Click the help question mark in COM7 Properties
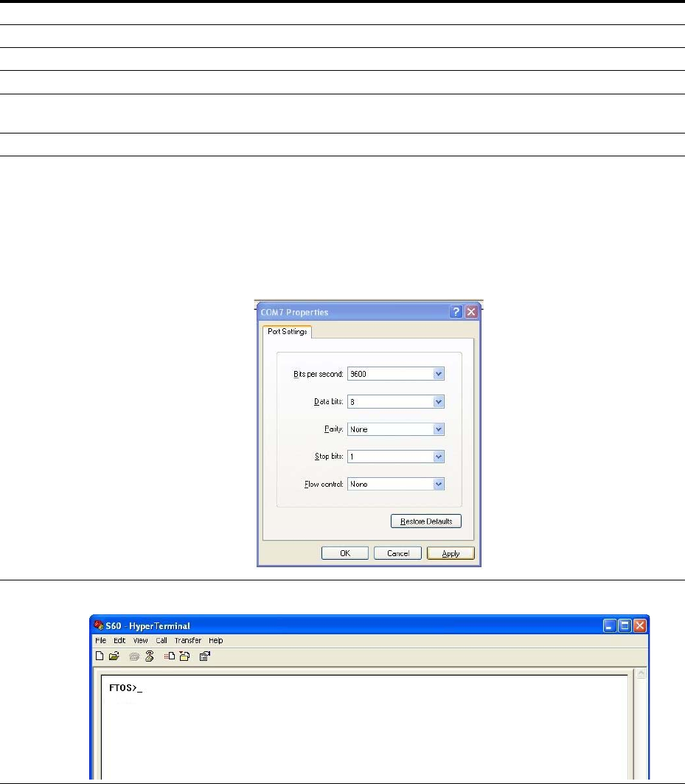Image resolution: width=685 pixels, height=784 pixels. (456, 312)
